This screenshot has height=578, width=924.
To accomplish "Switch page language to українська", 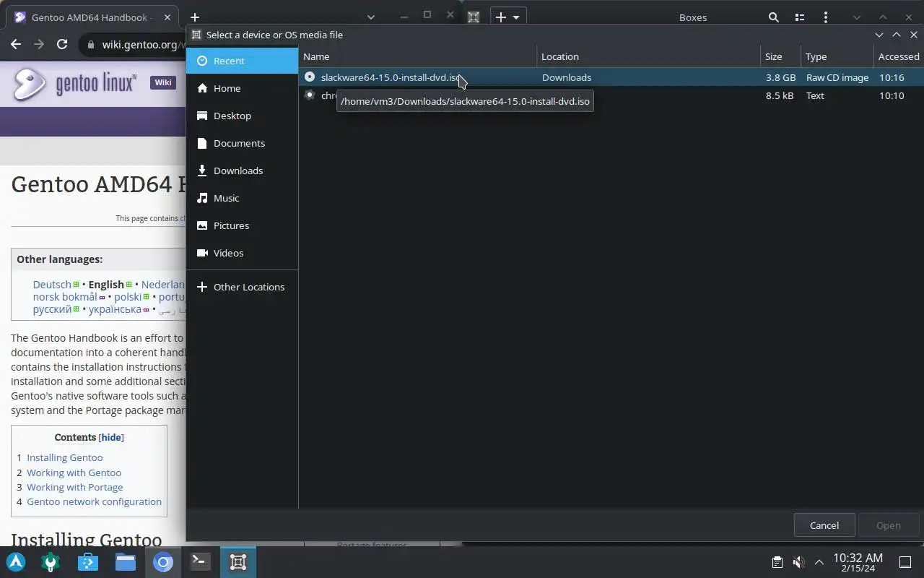I will coord(115,309).
